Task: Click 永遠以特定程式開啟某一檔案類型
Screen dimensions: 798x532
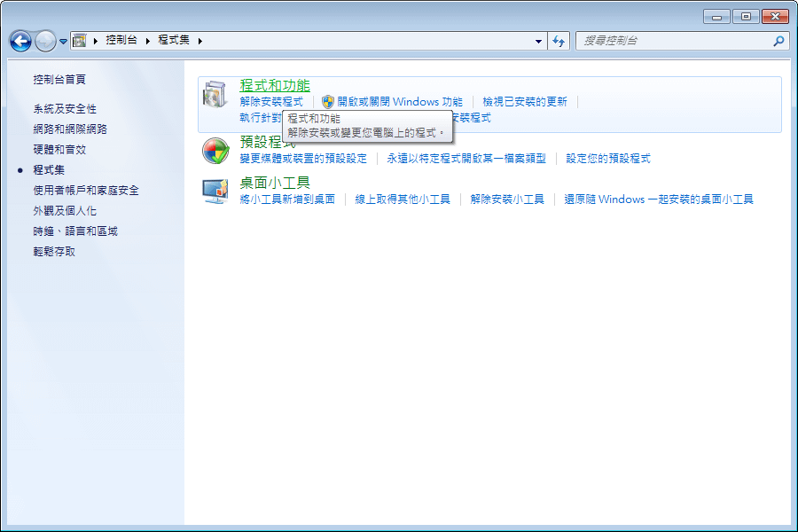Action: tap(466, 159)
